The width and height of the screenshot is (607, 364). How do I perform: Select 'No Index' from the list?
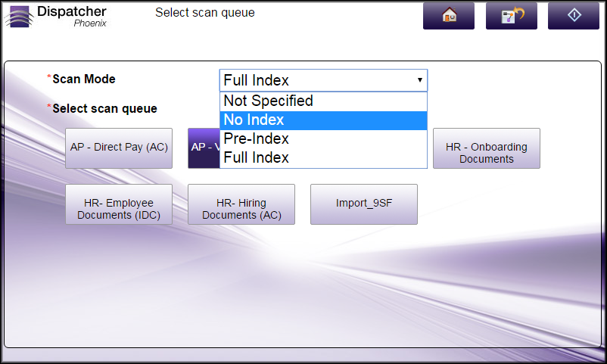323,120
